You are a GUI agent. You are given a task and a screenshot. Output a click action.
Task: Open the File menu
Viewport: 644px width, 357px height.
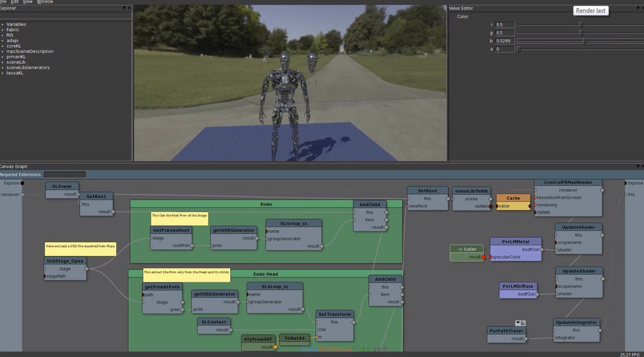[3, 2]
